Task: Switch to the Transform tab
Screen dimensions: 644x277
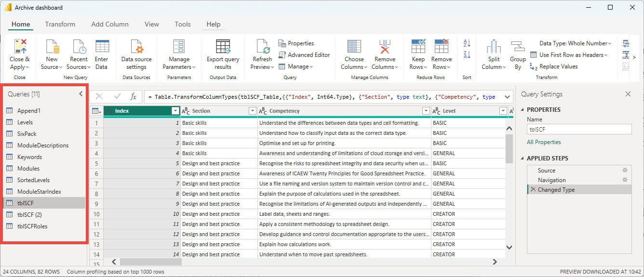Action: coord(60,24)
